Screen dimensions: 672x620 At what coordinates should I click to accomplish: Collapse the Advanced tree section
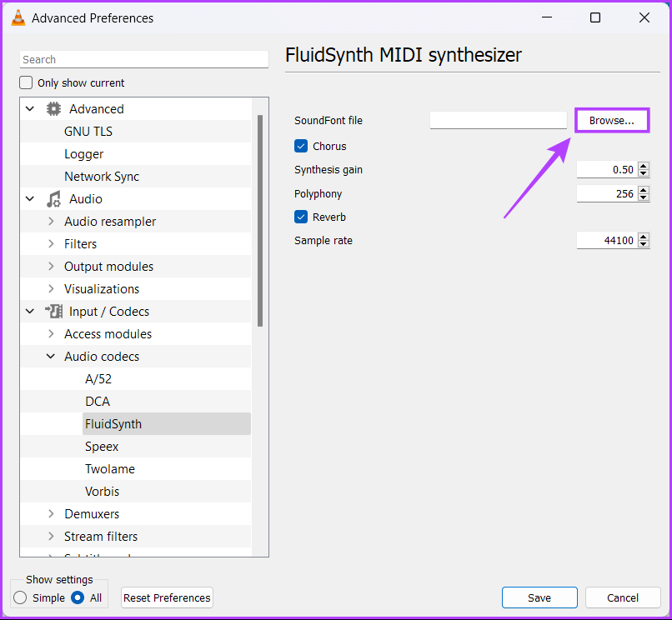tap(30, 109)
